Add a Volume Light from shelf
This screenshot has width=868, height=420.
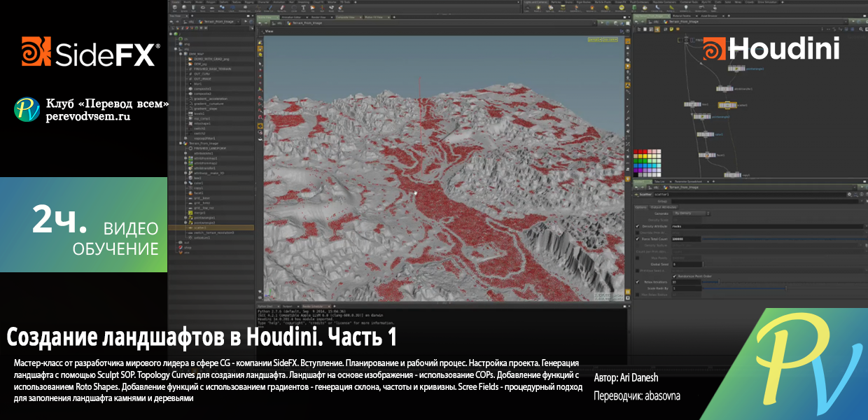tap(592, 8)
